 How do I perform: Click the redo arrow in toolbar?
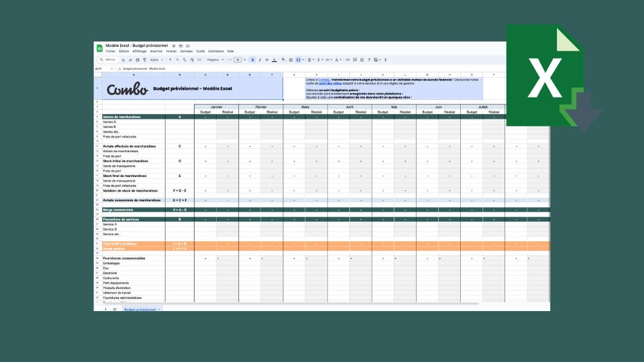click(x=130, y=60)
